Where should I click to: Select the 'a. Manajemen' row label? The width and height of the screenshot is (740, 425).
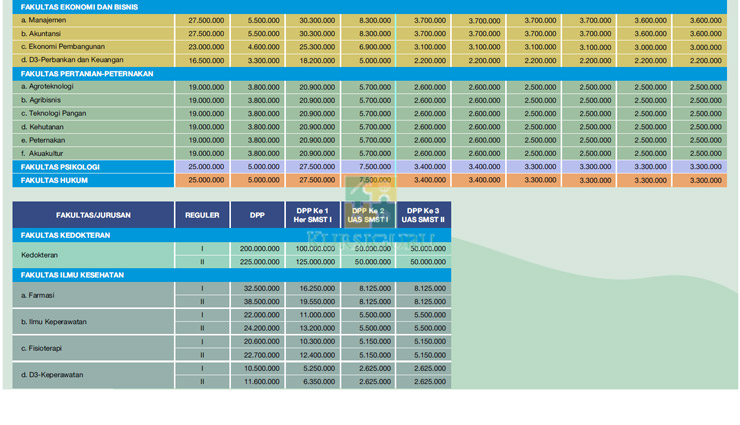pyautogui.click(x=43, y=20)
